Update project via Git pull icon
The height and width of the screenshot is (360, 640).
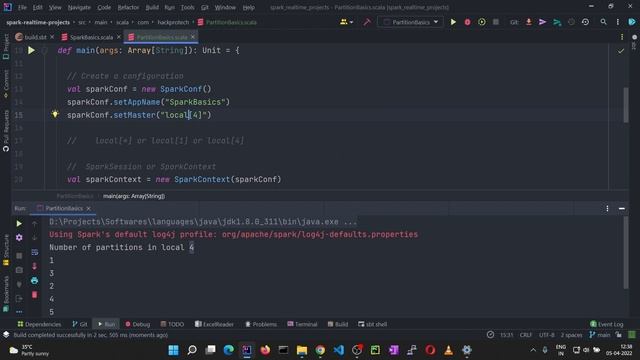[529, 22]
